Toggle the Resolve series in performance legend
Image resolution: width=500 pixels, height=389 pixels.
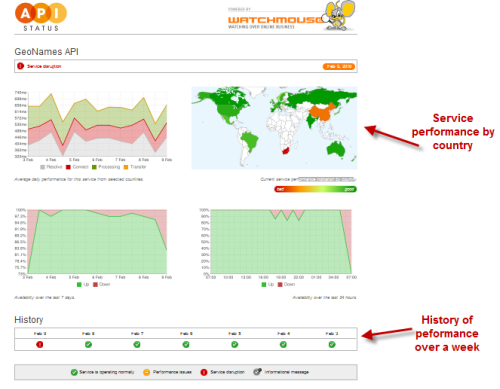tap(51, 167)
